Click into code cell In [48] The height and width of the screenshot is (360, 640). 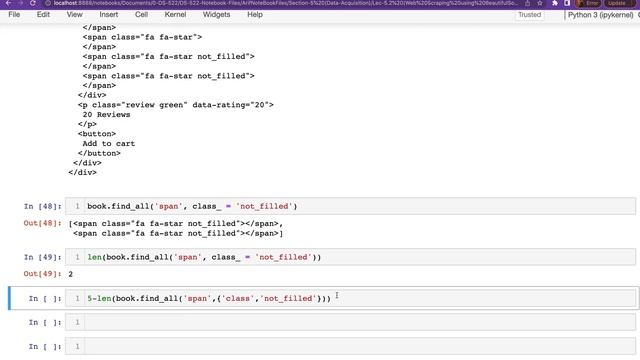click(x=360, y=206)
